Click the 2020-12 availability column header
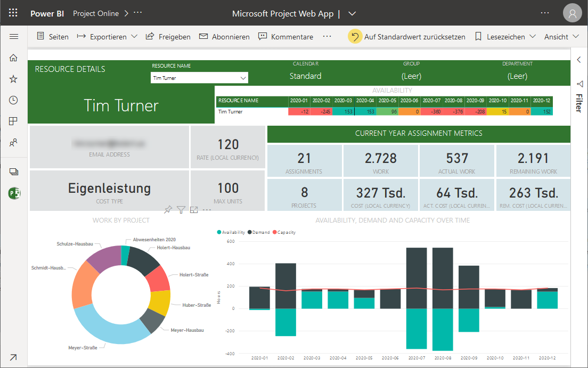 (x=542, y=101)
